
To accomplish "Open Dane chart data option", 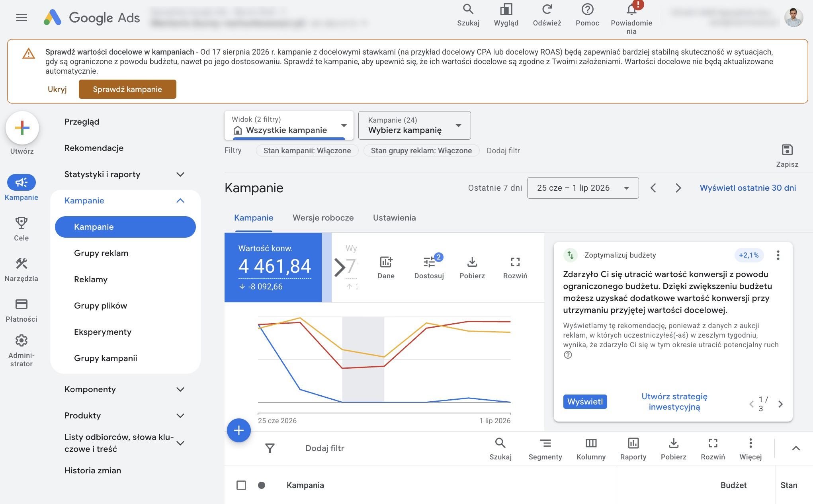I will 386,267.
